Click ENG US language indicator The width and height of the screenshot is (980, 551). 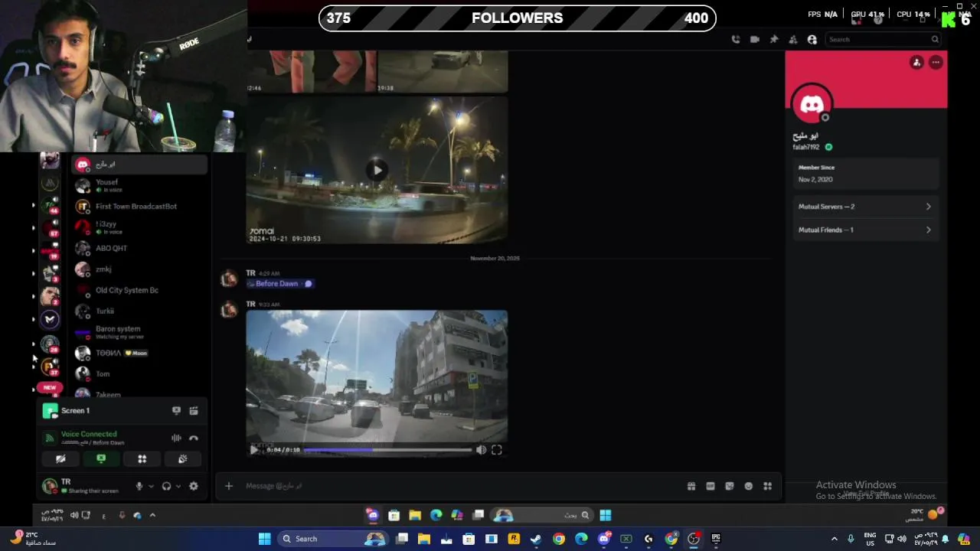(x=870, y=539)
